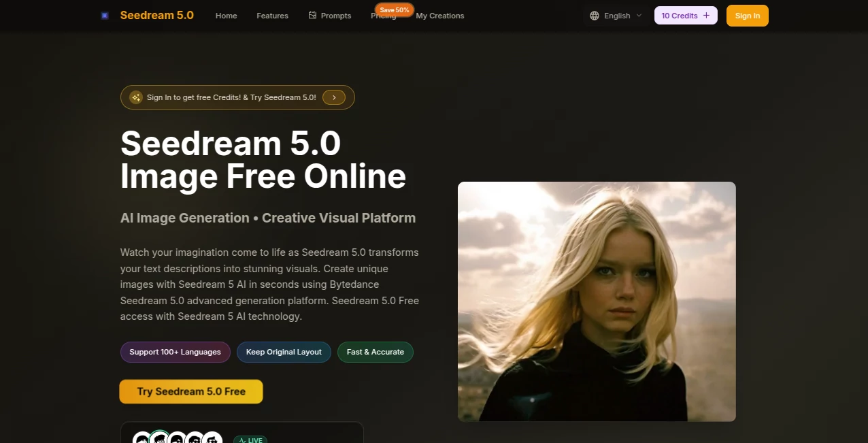Click the Save 50% badge over Pricing
868x443 pixels.
click(x=393, y=10)
